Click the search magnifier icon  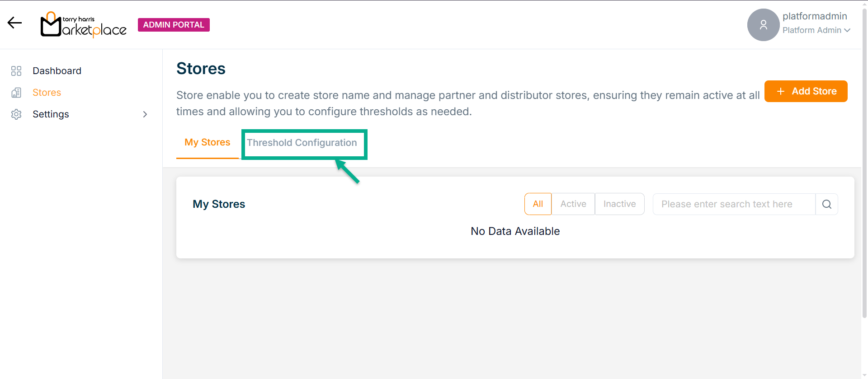[826, 204]
